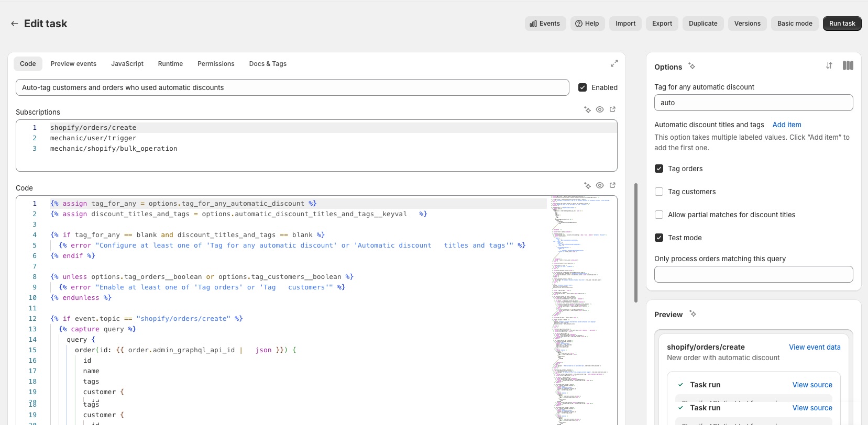The height and width of the screenshot is (425, 868).
Task: Switch to the Preview events tab
Action: 73,64
